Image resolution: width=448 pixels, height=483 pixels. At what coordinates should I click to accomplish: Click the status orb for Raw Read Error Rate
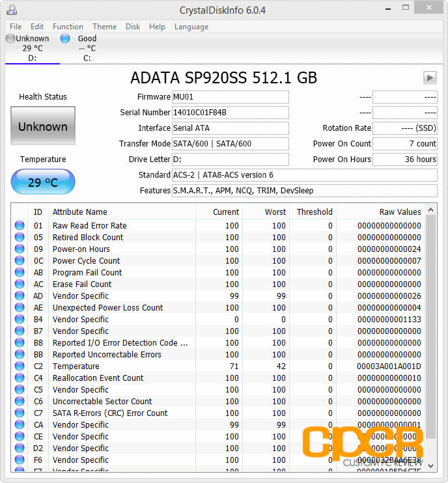tap(20, 225)
